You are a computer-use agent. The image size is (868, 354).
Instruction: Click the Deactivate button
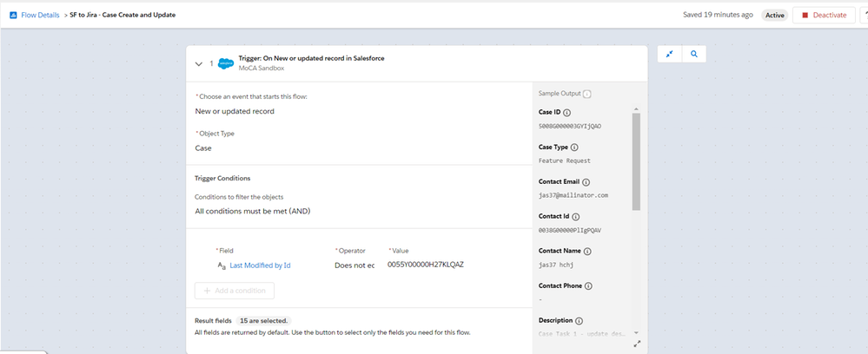coord(824,16)
